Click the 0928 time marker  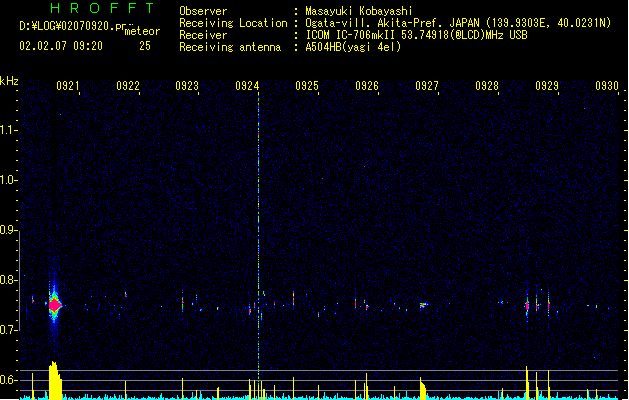click(487, 85)
